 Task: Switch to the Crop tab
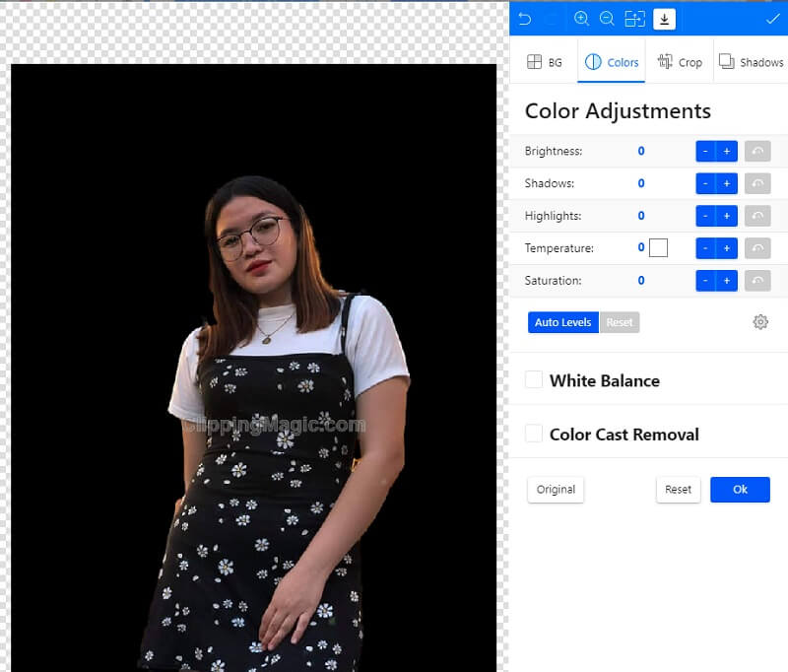[x=680, y=61]
